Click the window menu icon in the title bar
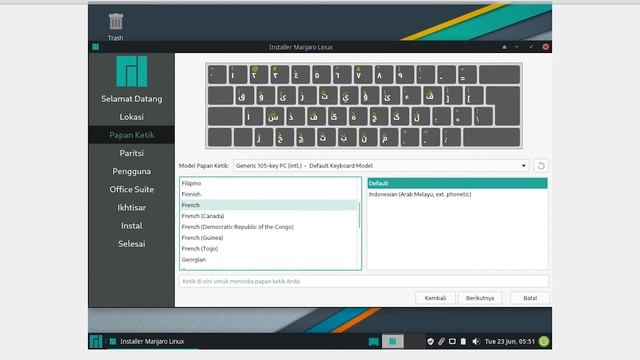The height and width of the screenshot is (360, 640). (x=96, y=47)
